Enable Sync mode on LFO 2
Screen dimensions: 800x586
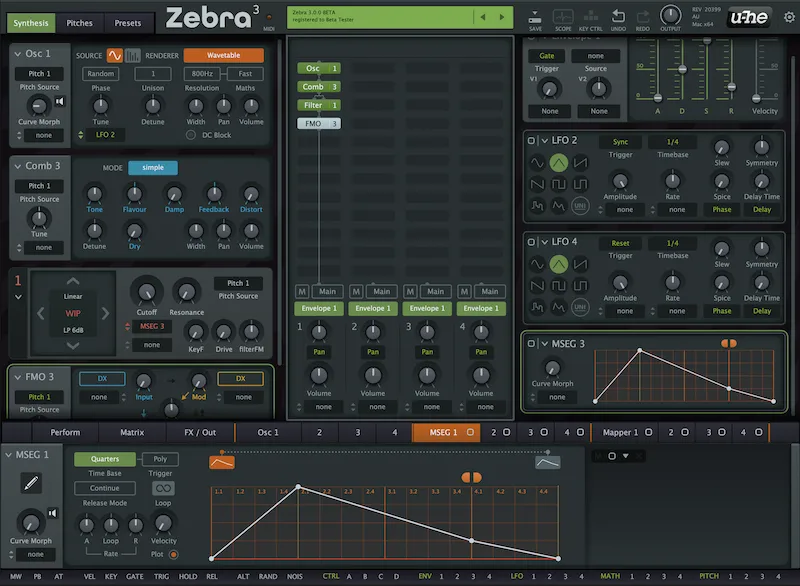pos(621,142)
